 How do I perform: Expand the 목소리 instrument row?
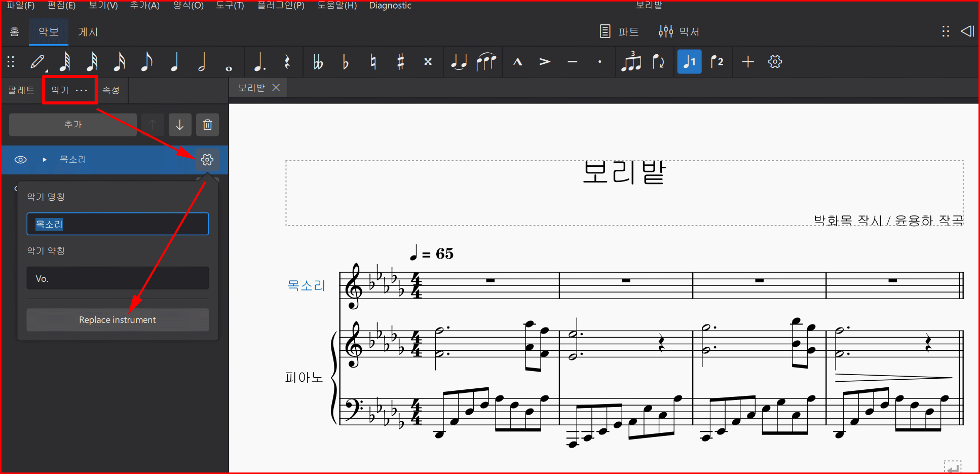45,160
